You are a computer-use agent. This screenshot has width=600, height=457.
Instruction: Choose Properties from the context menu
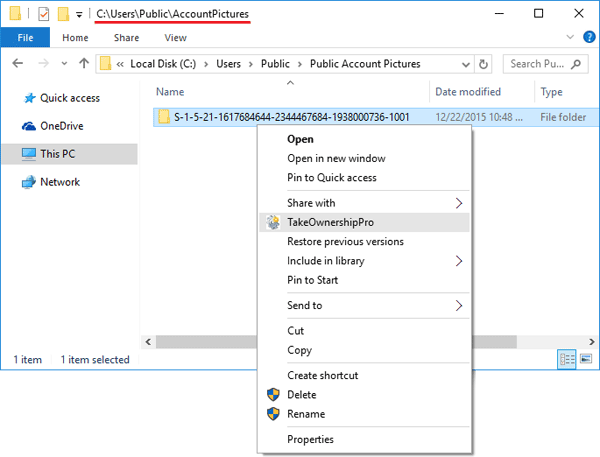pyautogui.click(x=310, y=439)
